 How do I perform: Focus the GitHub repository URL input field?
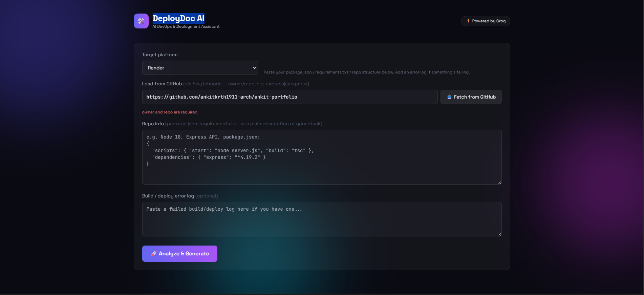(290, 97)
